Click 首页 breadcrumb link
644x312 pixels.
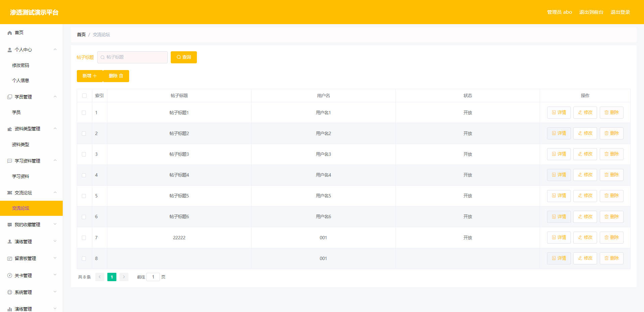pyautogui.click(x=81, y=35)
